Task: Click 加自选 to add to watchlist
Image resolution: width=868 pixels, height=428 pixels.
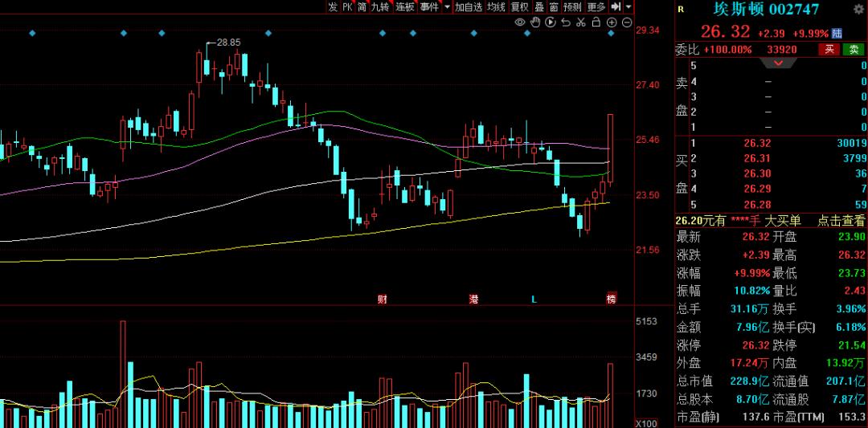Action: click(469, 7)
